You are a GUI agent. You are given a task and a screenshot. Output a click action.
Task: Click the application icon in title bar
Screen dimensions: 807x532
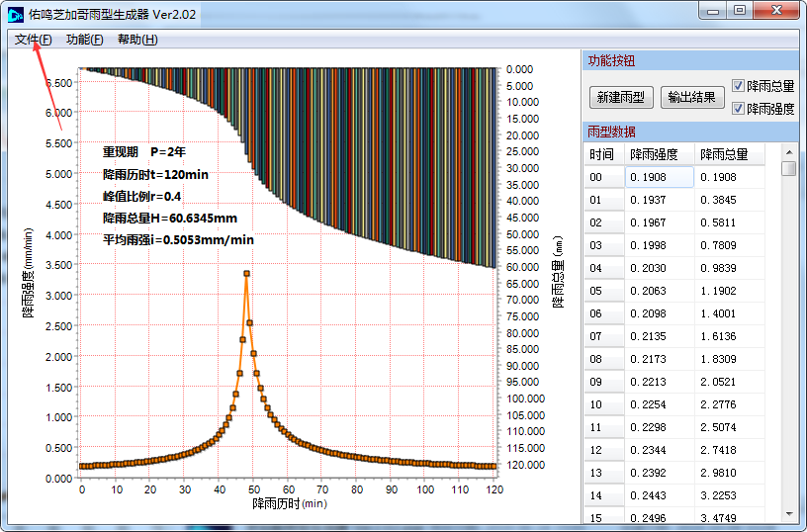[16, 12]
